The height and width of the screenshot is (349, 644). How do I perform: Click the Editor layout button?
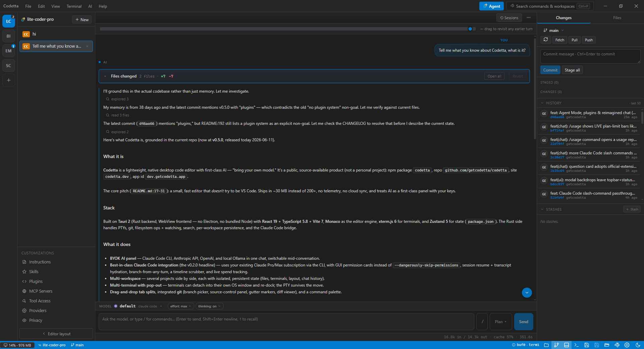(x=56, y=334)
